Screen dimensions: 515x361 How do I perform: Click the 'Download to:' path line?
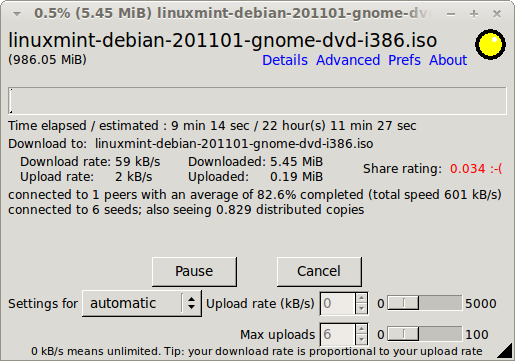[191, 144]
